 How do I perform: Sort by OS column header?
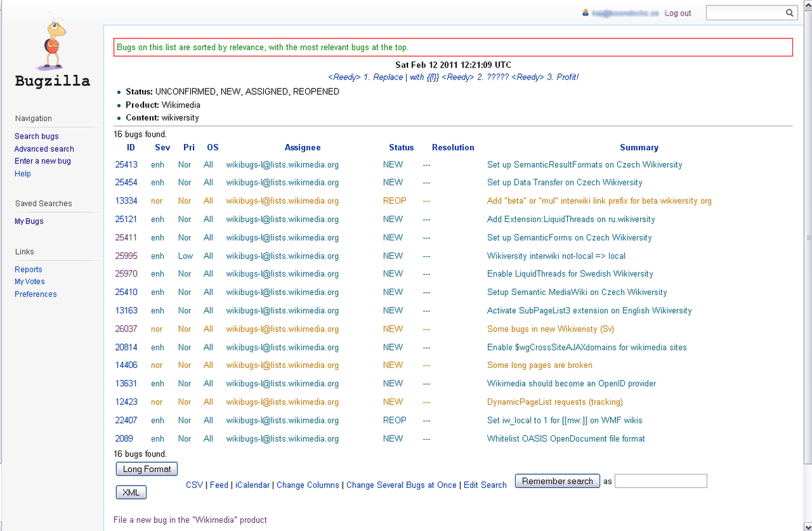coord(212,147)
